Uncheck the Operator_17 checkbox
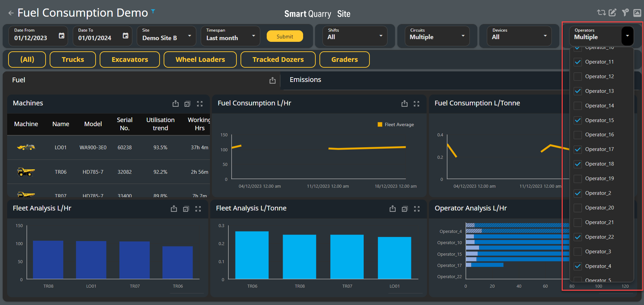The image size is (644, 305). click(x=578, y=149)
